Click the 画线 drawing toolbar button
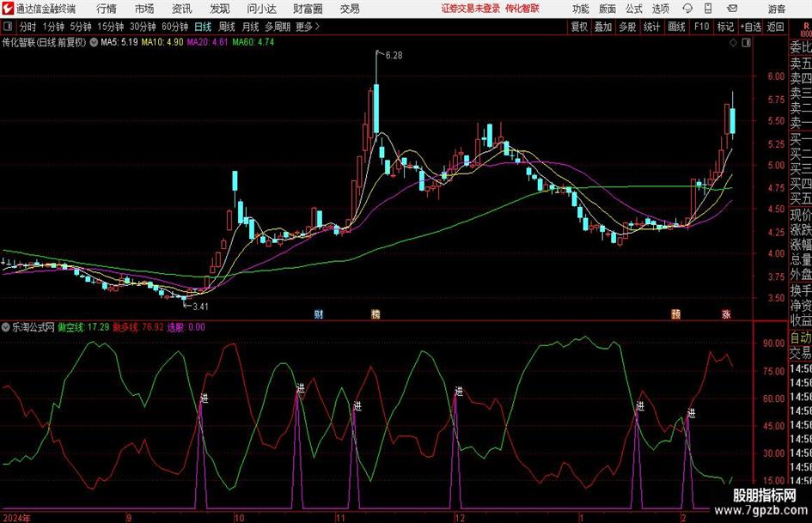 coord(676,27)
